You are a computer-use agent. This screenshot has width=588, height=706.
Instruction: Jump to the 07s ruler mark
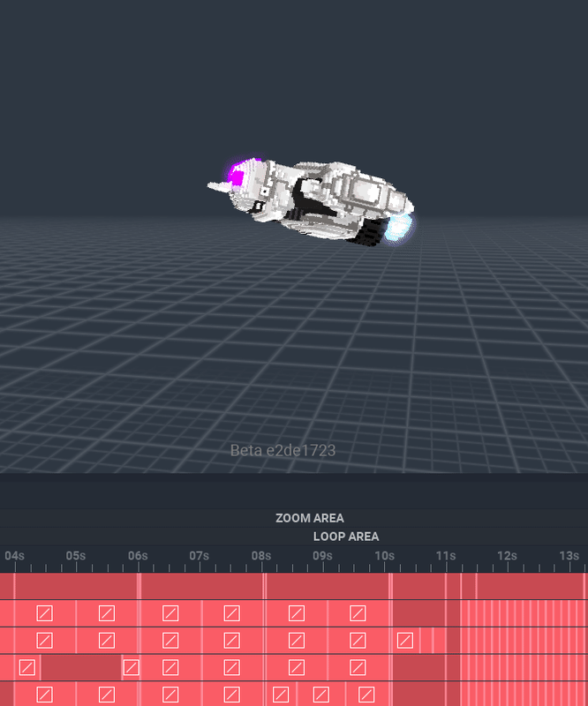[200, 556]
